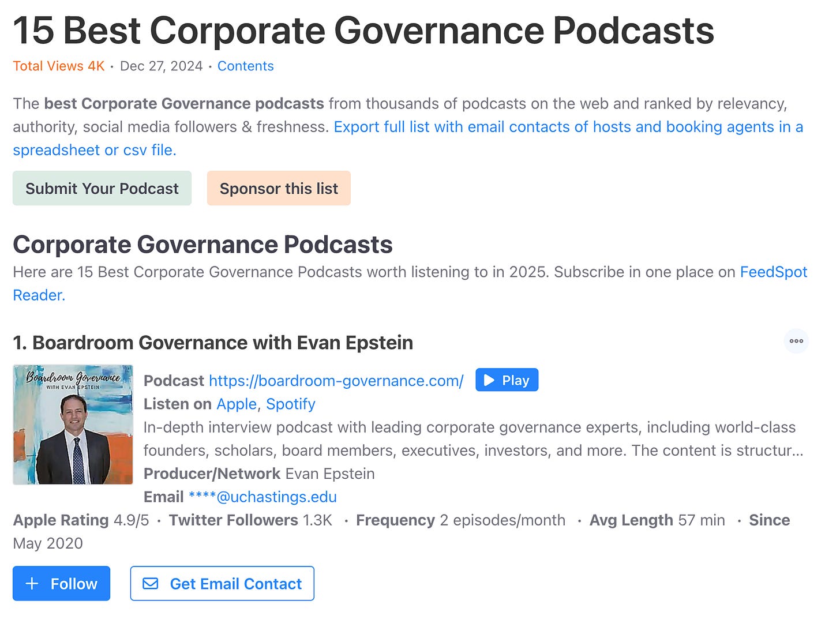Open the Apple listen link
The height and width of the screenshot is (623, 840).
(236, 404)
